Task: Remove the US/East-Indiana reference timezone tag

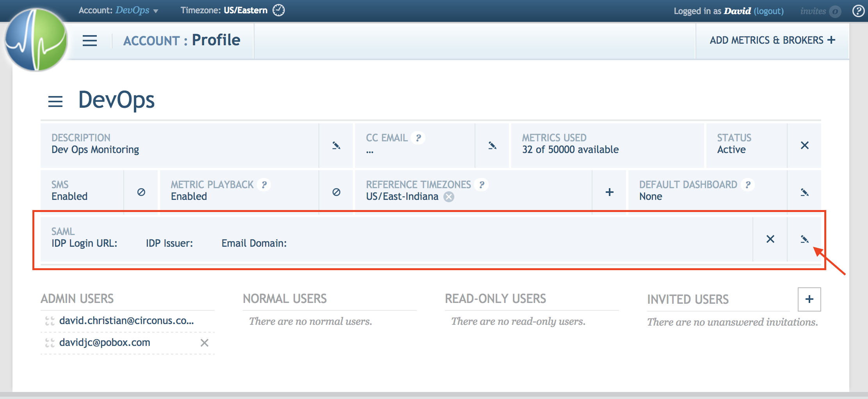Action: (449, 197)
